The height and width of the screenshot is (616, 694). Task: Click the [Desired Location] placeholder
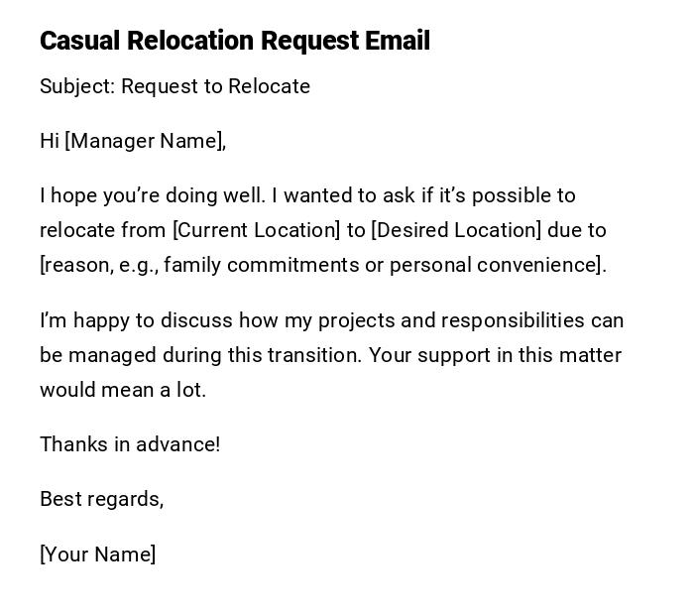[x=456, y=230]
